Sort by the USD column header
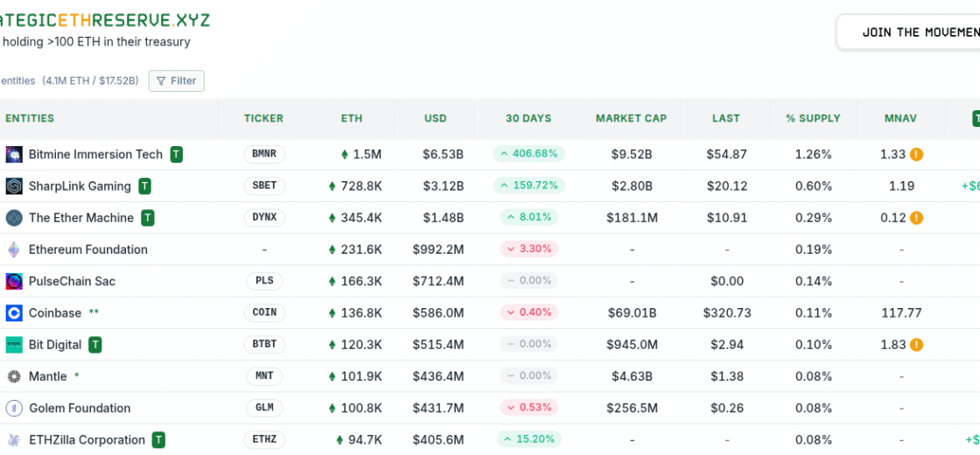Screen dimensions: 980x455 point(436,118)
